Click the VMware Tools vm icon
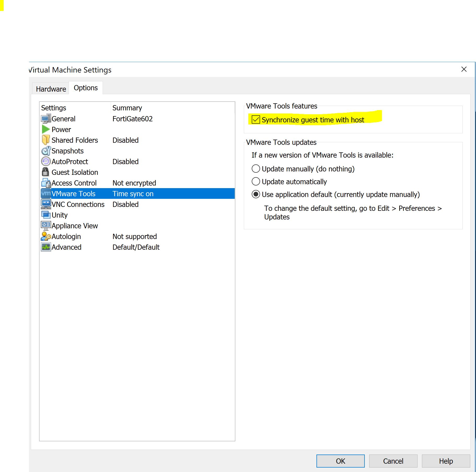The image size is (476, 472). point(46,194)
